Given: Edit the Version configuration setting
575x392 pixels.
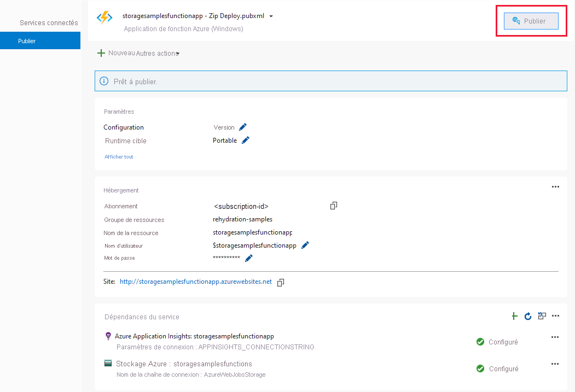Looking at the screenshot, I should [x=242, y=126].
